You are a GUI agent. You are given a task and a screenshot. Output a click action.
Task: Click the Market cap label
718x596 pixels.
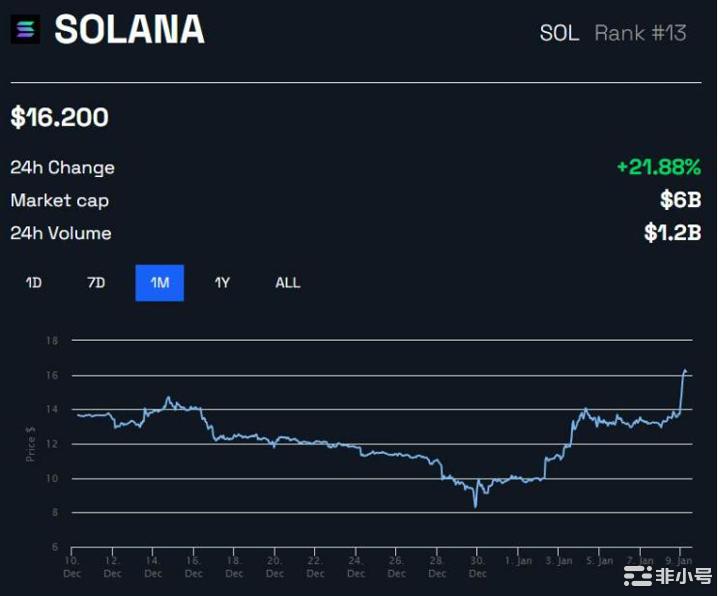click(x=59, y=200)
